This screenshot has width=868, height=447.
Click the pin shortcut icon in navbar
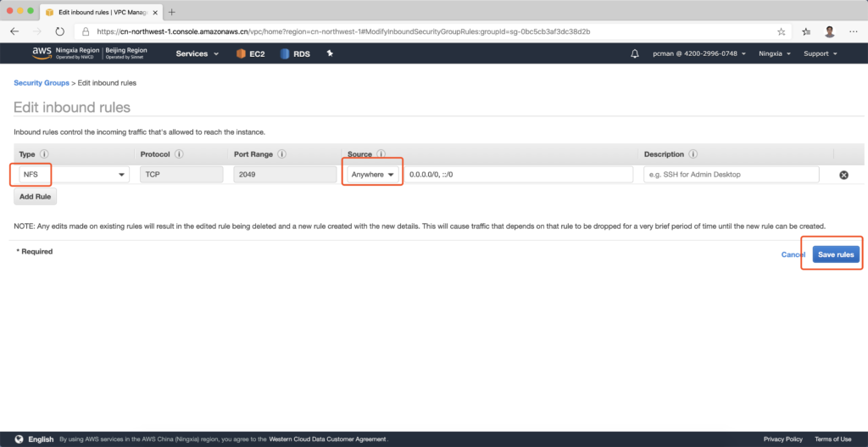[330, 53]
